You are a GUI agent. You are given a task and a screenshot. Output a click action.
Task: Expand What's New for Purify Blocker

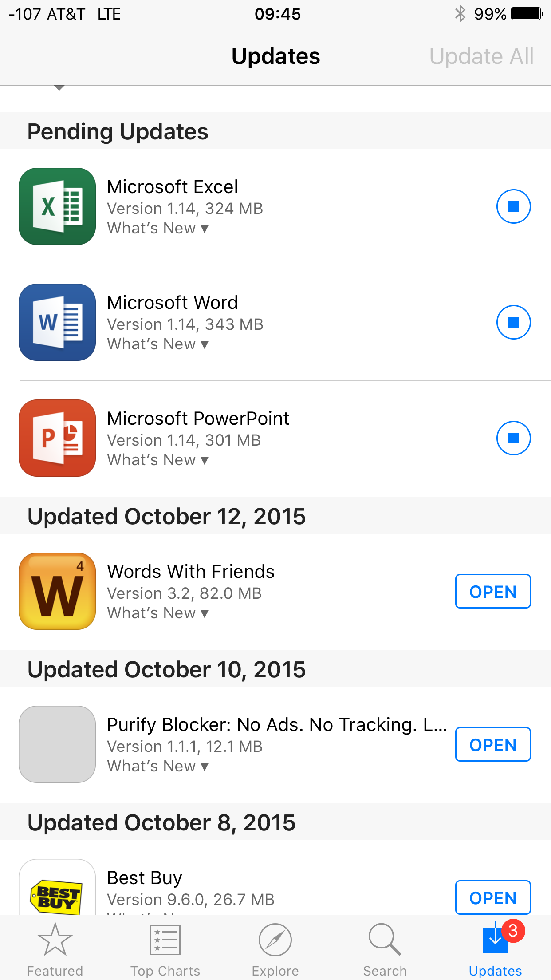pyautogui.click(x=158, y=766)
